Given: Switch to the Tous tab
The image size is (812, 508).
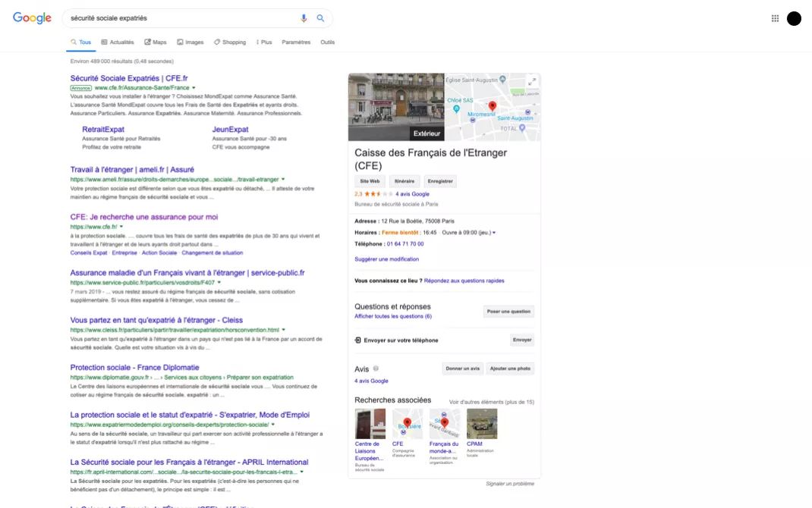Looking at the screenshot, I should pyautogui.click(x=81, y=42).
